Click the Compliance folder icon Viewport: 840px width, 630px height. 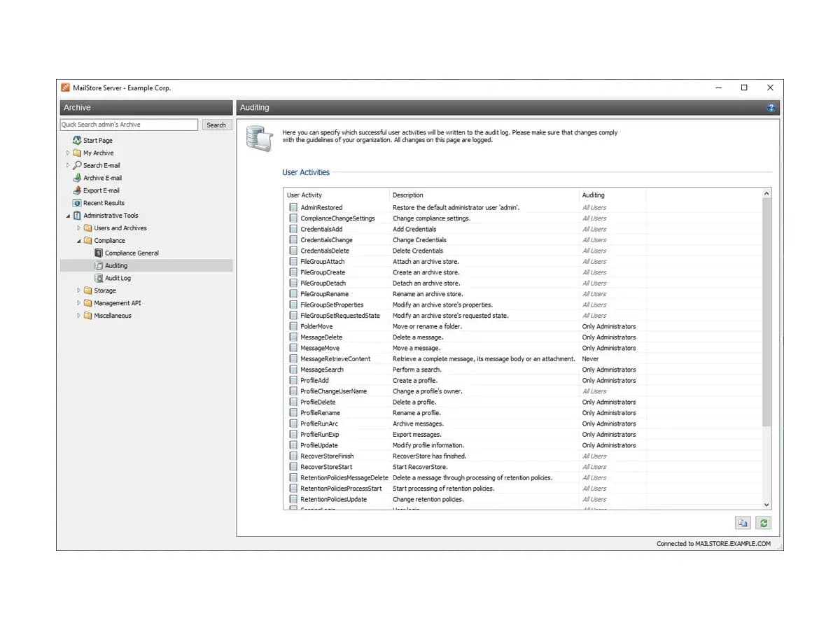tap(87, 241)
